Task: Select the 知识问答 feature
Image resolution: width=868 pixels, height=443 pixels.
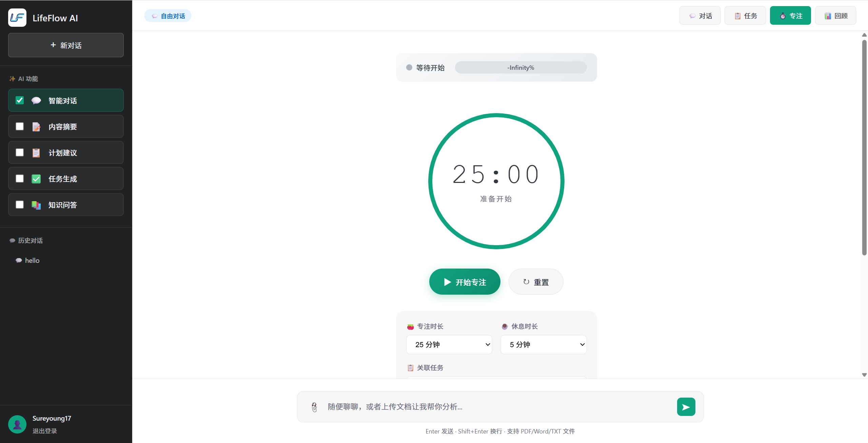Action: tap(66, 205)
